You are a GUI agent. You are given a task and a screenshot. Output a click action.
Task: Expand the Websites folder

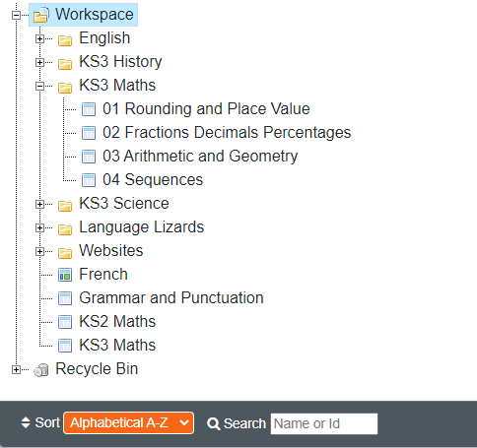39,251
